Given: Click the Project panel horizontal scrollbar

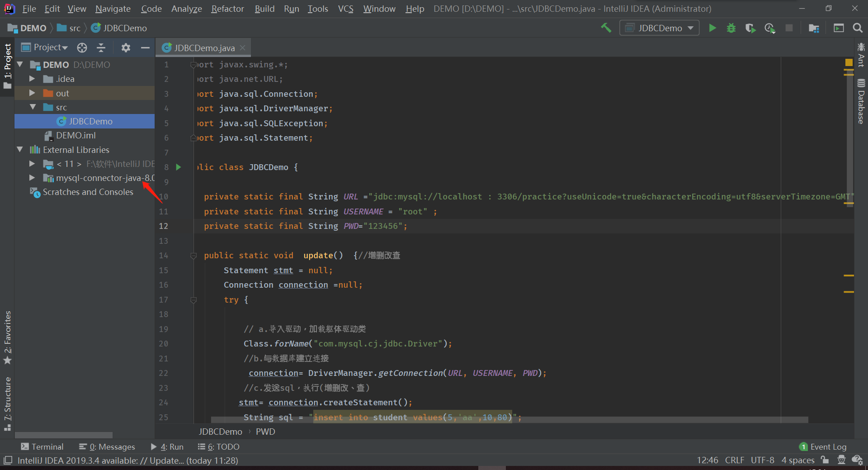Looking at the screenshot, I should [63, 435].
